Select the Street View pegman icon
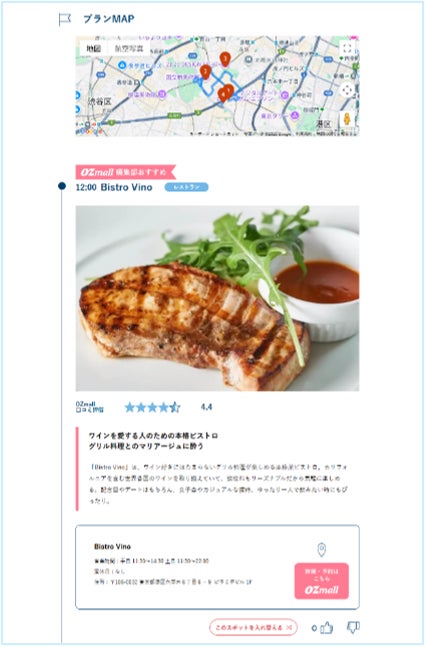The height and width of the screenshot is (646, 425). 347,119
